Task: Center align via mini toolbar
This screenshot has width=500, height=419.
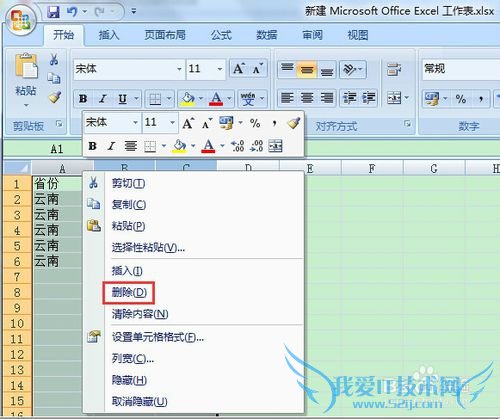Action: pyautogui.click(x=130, y=146)
